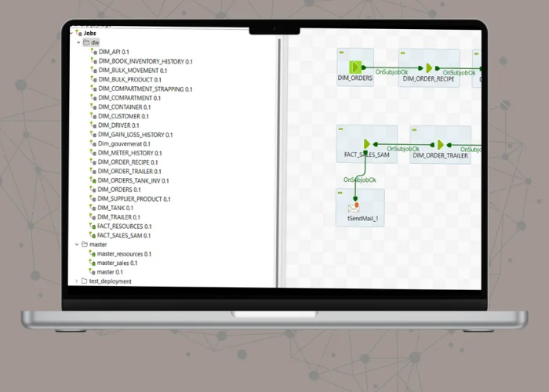This screenshot has width=549, height=392.
Task: Expand the test_deployment folder
Action: tap(77, 281)
